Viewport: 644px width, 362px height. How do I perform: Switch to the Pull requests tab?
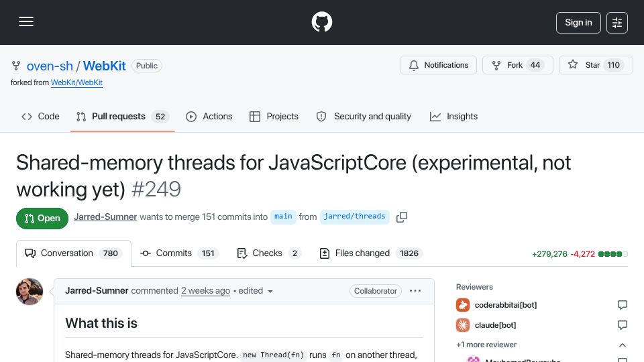coord(122,117)
